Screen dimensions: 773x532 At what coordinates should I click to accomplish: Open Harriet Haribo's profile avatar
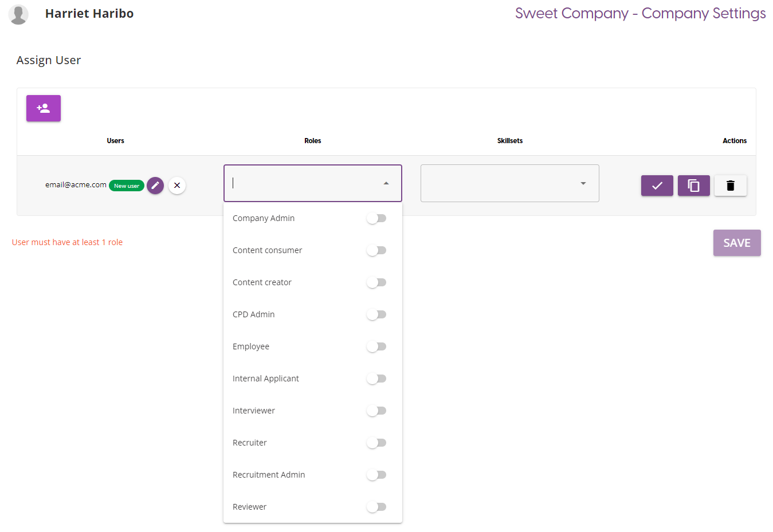(x=19, y=14)
